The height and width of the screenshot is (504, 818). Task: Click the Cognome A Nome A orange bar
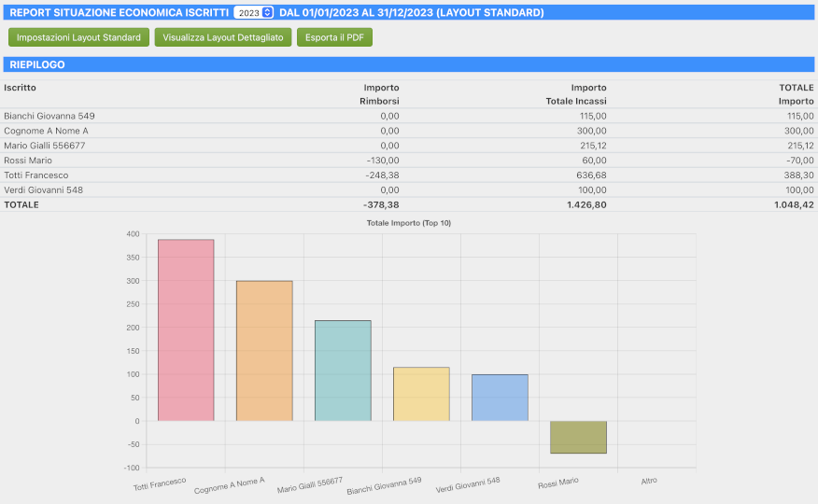pyautogui.click(x=264, y=351)
